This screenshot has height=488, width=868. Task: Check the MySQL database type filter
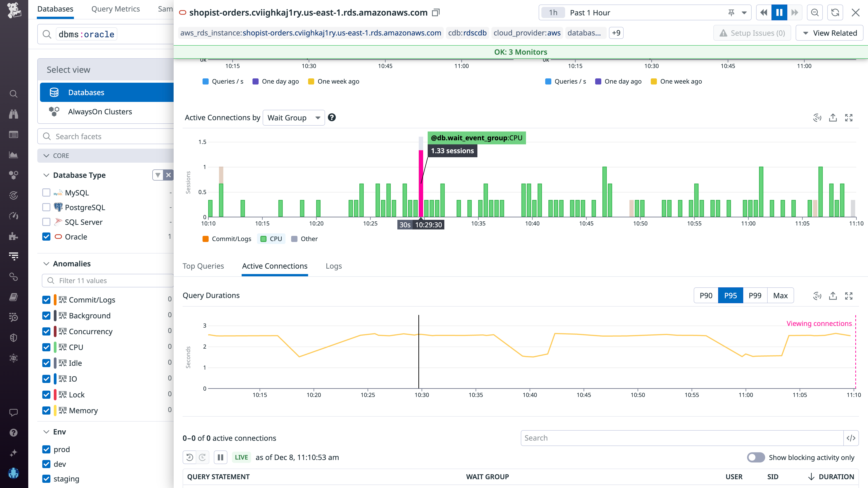(46, 192)
